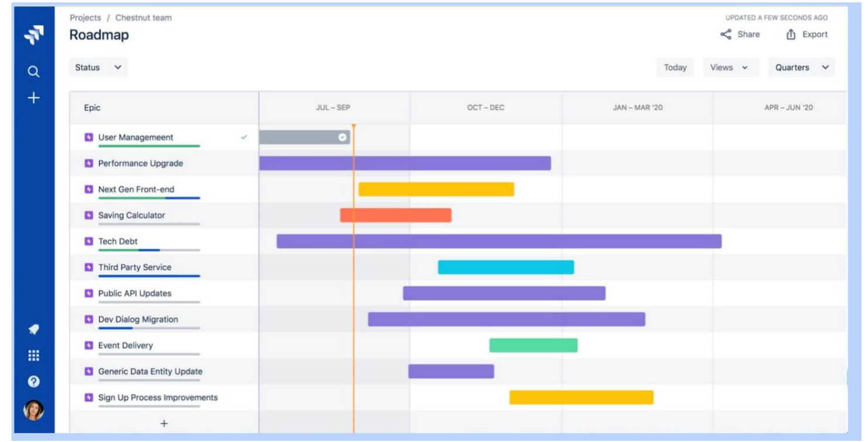Viewport: 868px width, 442px height.
Task: Select the Tech Debt epic name
Action: click(x=118, y=241)
